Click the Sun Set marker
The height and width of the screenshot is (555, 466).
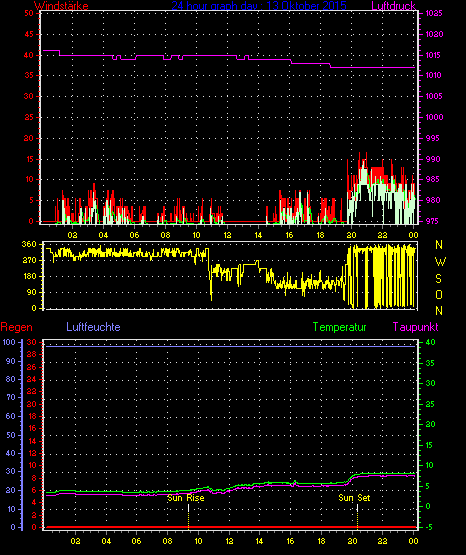click(x=354, y=498)
